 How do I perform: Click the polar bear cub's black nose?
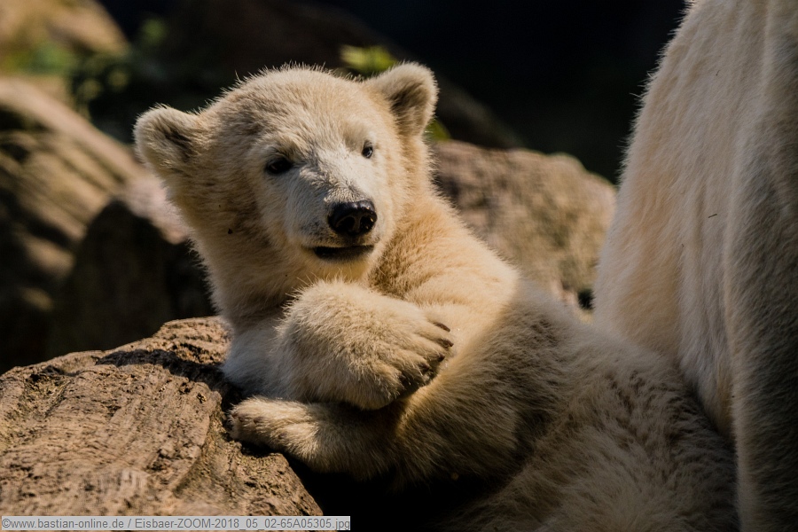tap(352, 217)
